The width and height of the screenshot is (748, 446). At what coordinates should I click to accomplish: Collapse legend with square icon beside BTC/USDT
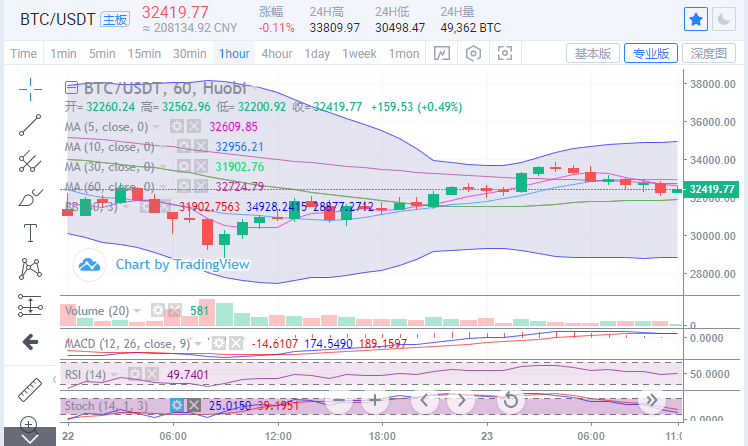point(71,88)
